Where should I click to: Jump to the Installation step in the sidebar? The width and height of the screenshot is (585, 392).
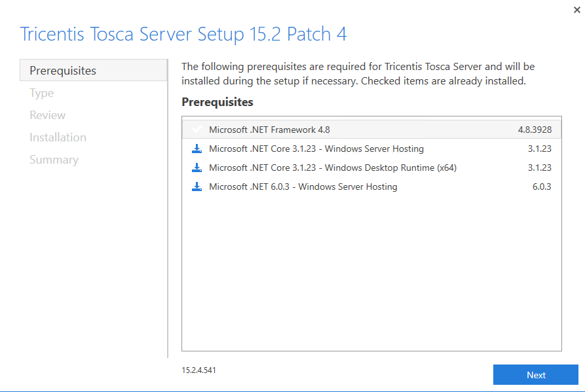[58, 137]
